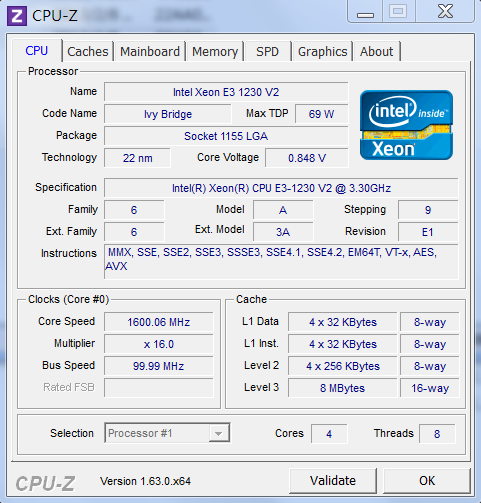Viewport: 481px width, 503px height.
Task: Open the Graphics tab
Action: coord(322,51)
